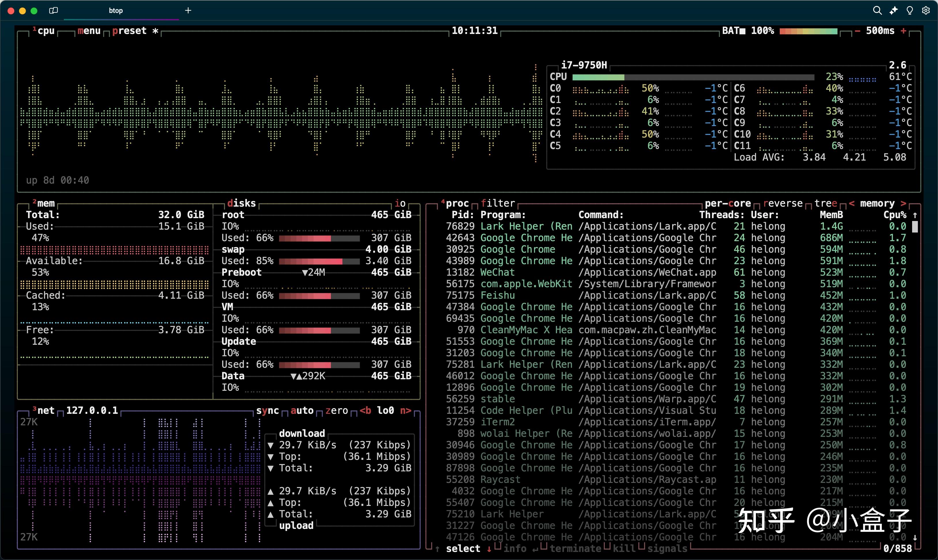This screenshot has height=560, width=938.
Task: Click the search icon in the title bar
Action: 878,11
